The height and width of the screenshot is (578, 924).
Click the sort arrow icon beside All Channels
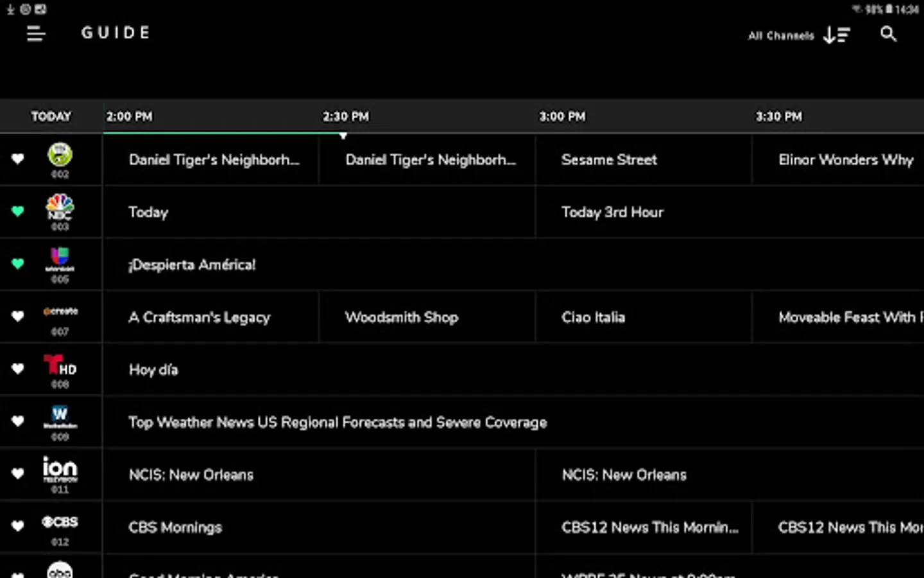click(837, 35)
